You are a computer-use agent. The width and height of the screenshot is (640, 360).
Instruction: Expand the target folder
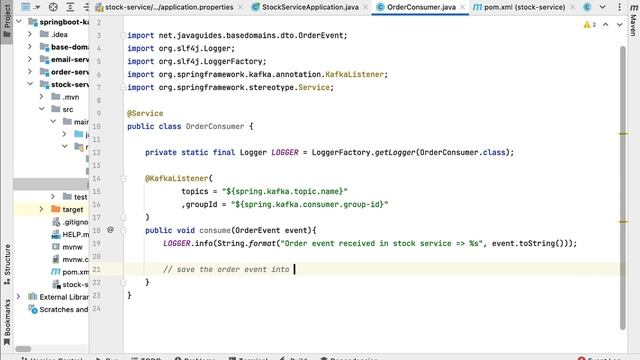(42, 209)
